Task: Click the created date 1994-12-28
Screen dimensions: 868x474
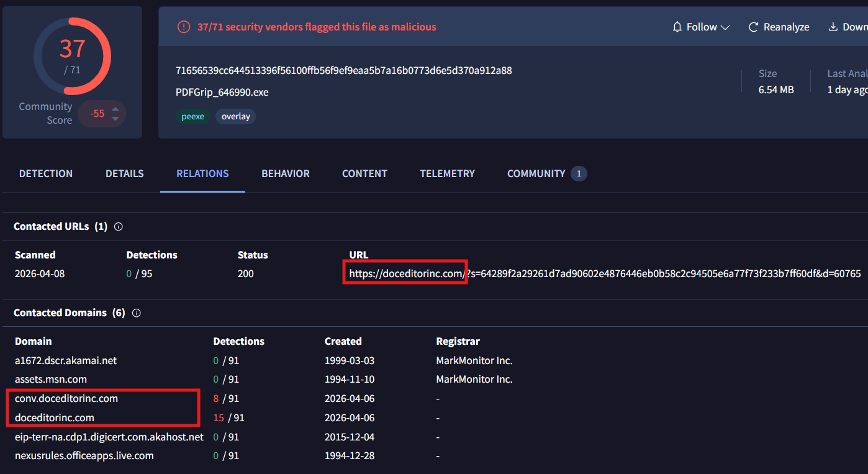Action: pyautogui.click(x=350, y=456)
